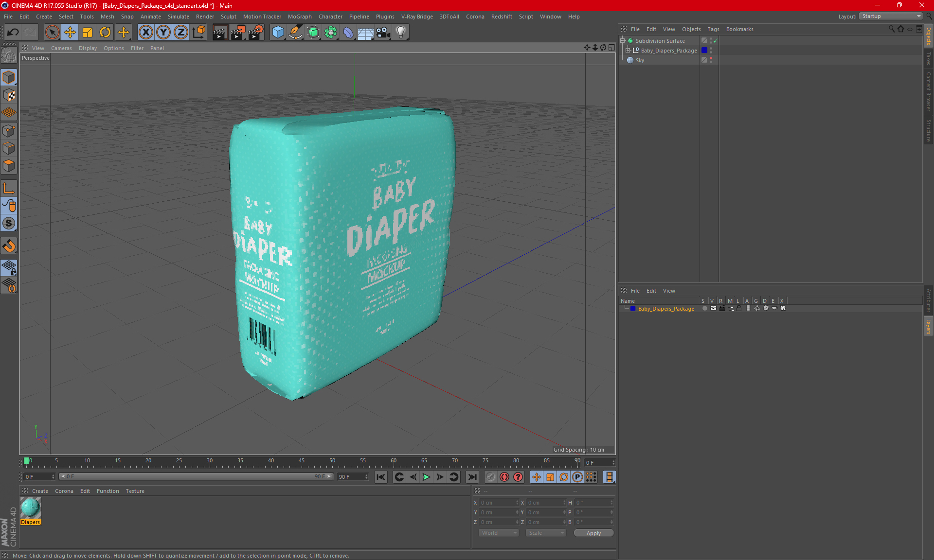Expand Baby_Diapers_Package object in tree
Viewport: 934px width, 560px height.
tap(628, 50)
